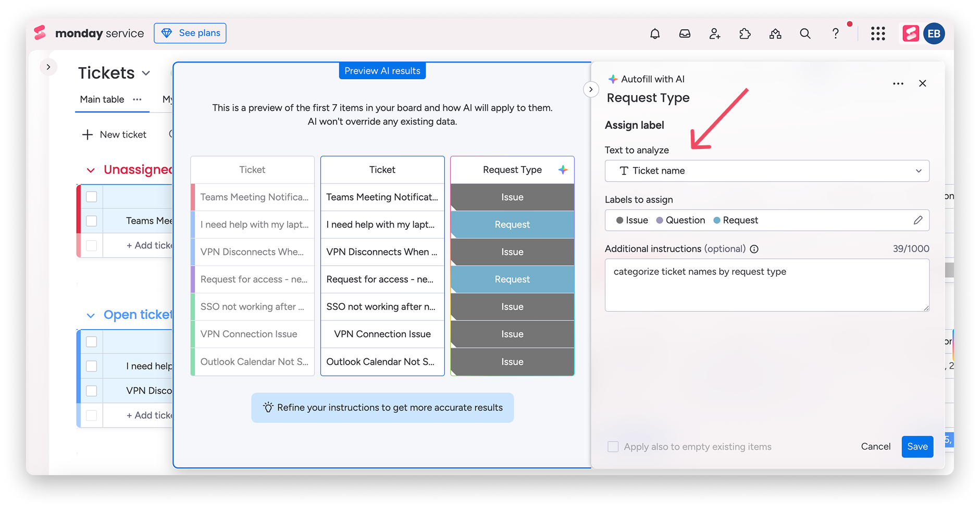Click the monday service product icon near avatar
980x509 pixels.
[x=911, y=34]
